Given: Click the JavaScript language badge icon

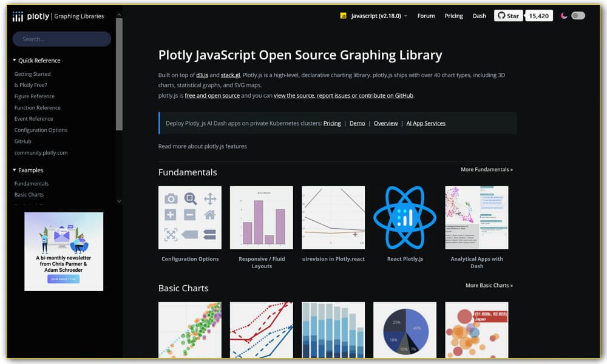Looking at the screenshot, I should 344,16.
